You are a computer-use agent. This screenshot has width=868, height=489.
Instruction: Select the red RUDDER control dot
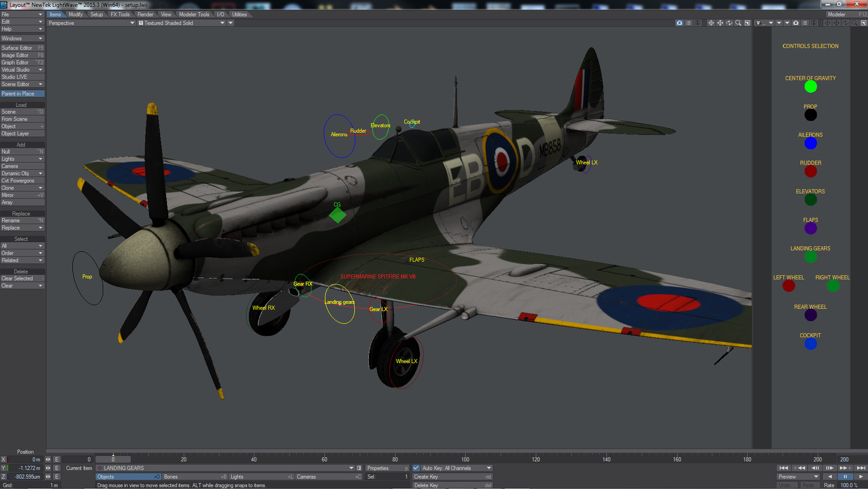click(810, 172)
